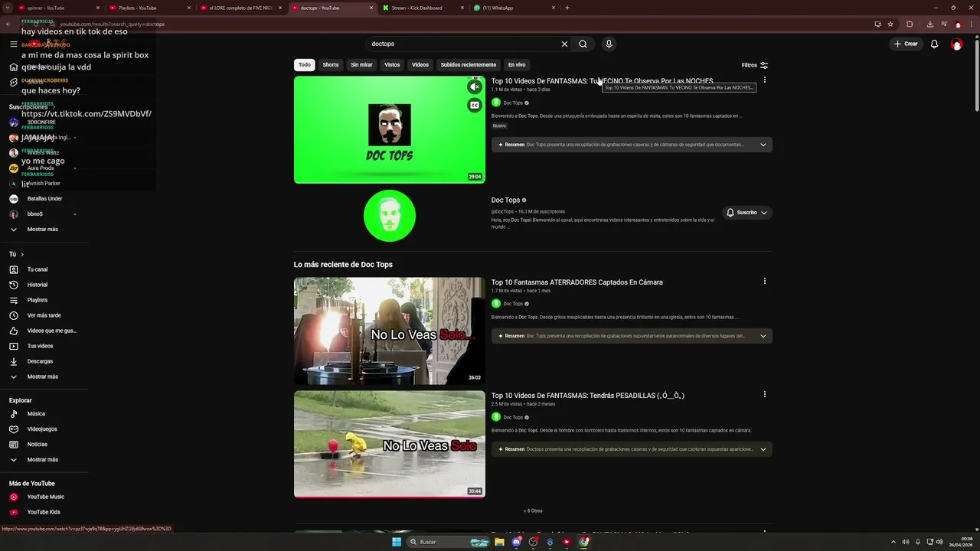The image size is (980, 551).
Task: Open YouTube Kids link
Action: point(44,513)
